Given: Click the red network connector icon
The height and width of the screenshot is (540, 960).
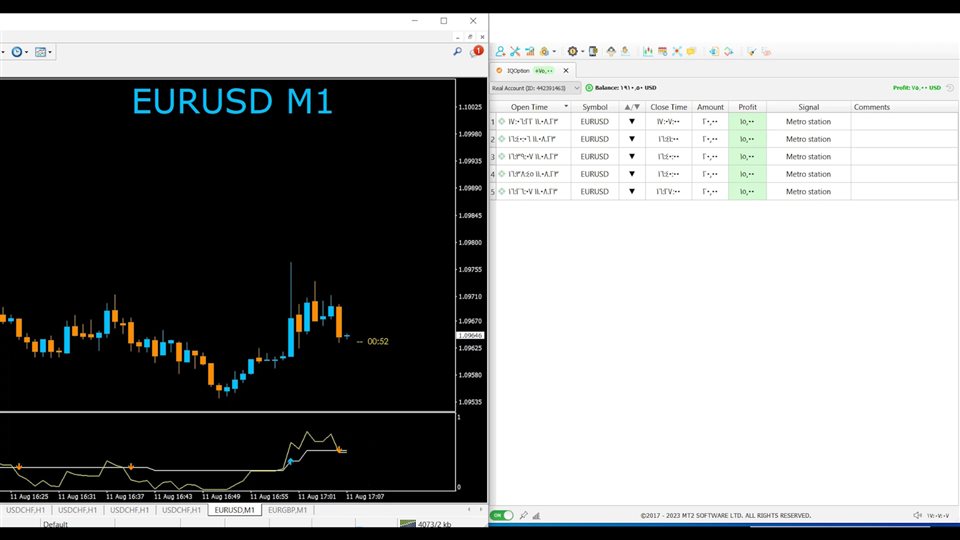Looking at the screenshot, I should click(x=677, y=51).
